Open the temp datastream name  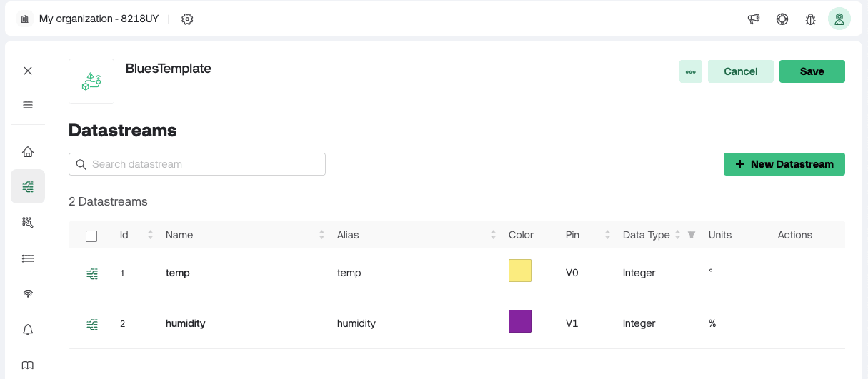tap(178, 273)
